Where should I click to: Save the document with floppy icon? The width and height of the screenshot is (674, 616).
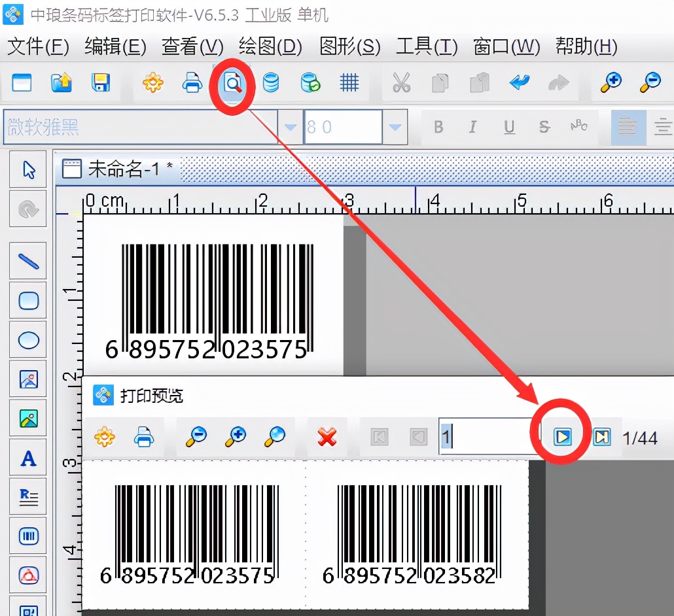point(101,82)
